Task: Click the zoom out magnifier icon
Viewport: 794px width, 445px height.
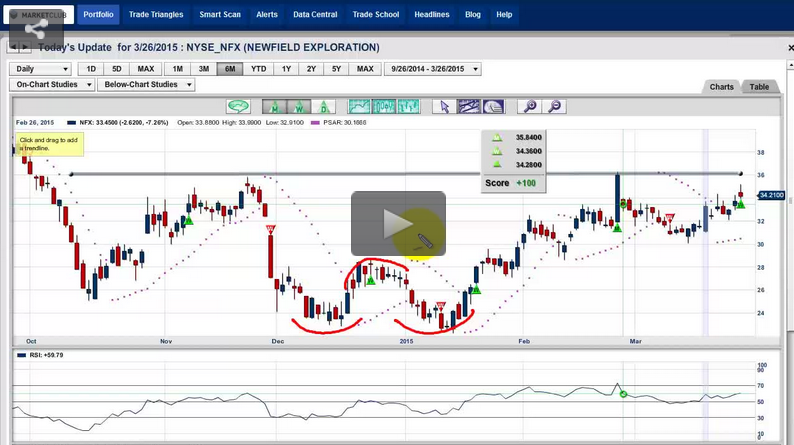Action: (554, 107)
